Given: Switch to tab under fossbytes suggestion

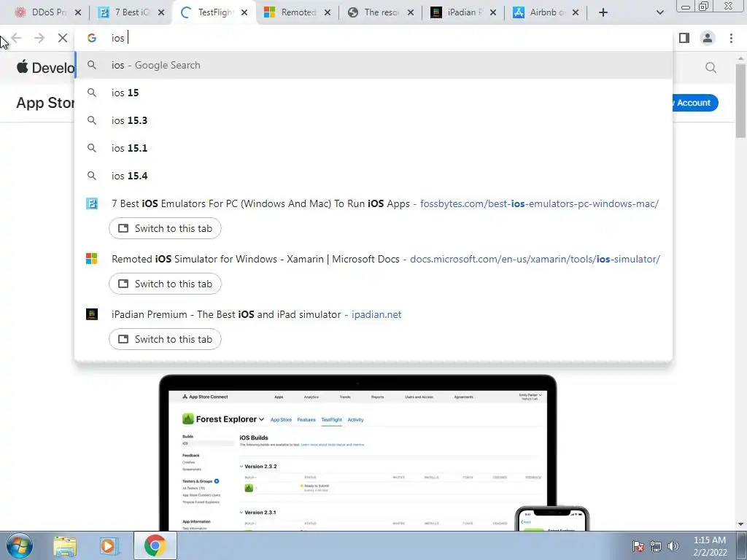Looking at the screenshot, I should click(x=165, y=228).
